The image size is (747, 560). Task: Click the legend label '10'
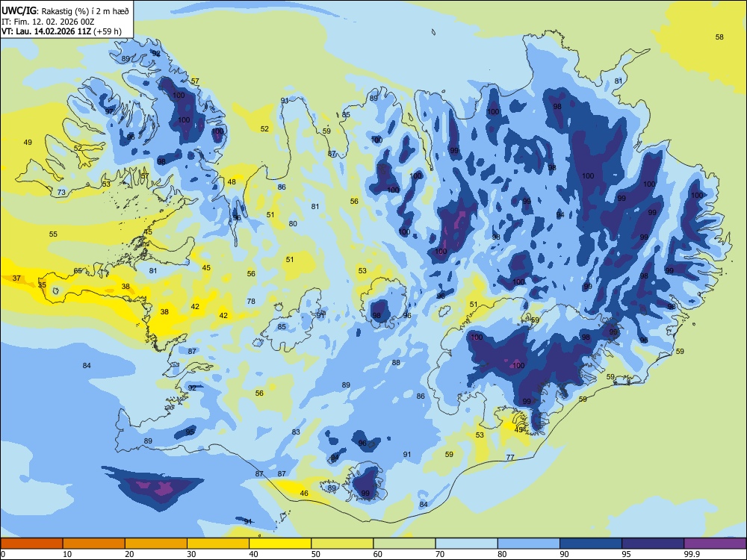(x=67, y=554)
